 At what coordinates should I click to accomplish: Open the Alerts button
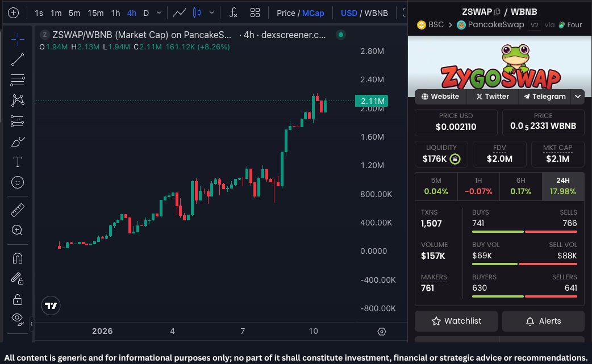coord(543,321)
